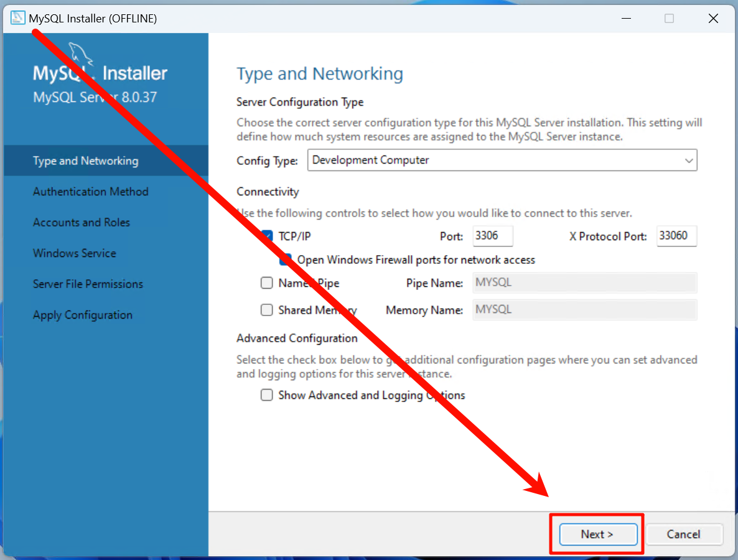Open the Config Type dropdown
Viewport: 738px width, 560px height.
point(502,160)
